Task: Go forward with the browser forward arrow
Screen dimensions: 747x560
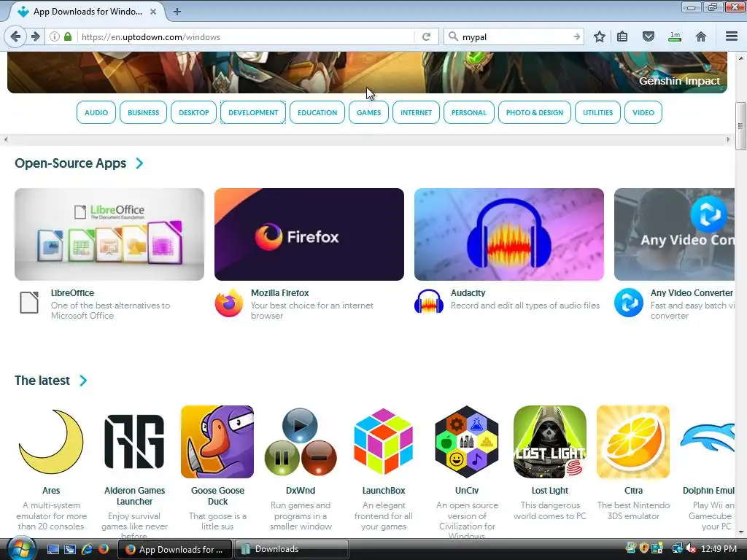Action: (36, 36)
